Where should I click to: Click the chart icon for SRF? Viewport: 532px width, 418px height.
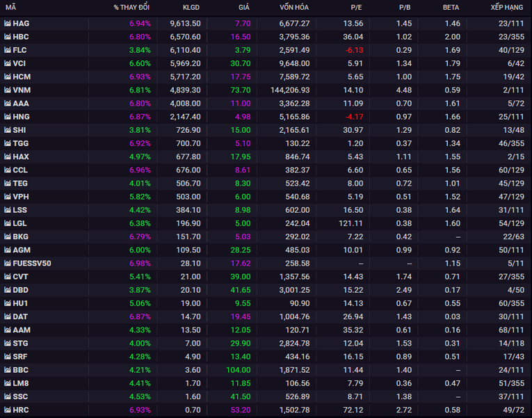tap(8, 357)
